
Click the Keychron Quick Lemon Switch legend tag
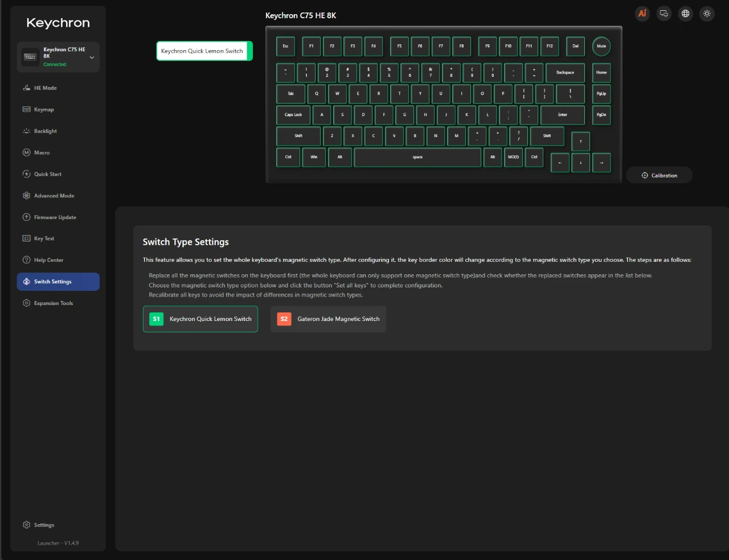tap(204, 51)
